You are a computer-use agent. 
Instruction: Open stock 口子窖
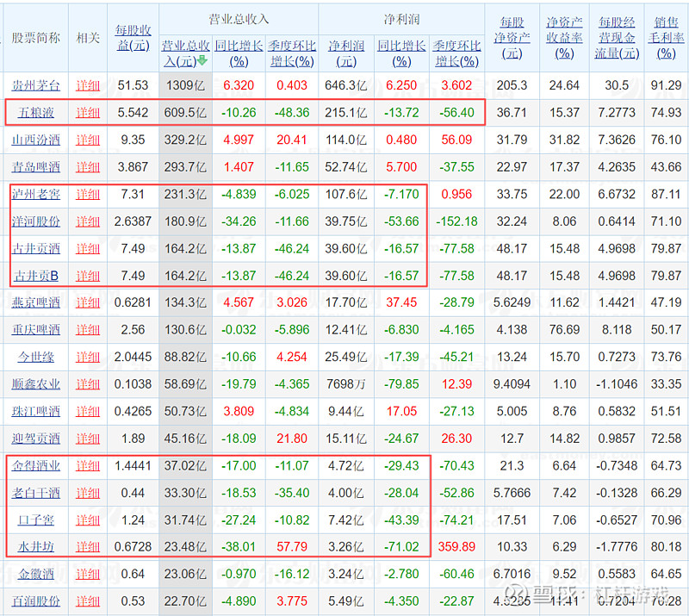35,520
